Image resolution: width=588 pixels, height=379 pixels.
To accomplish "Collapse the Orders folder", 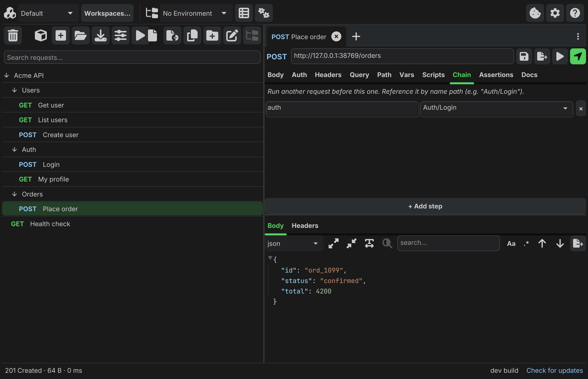I will 15,194.
